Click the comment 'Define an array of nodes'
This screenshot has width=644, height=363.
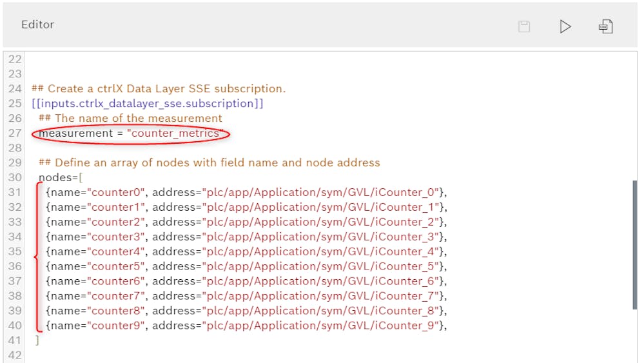[210, 162]
